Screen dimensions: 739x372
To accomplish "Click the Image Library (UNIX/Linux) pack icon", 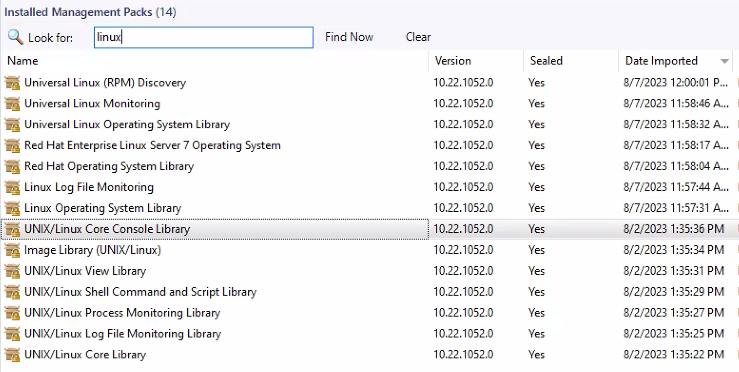I will [x=13, y=250].
